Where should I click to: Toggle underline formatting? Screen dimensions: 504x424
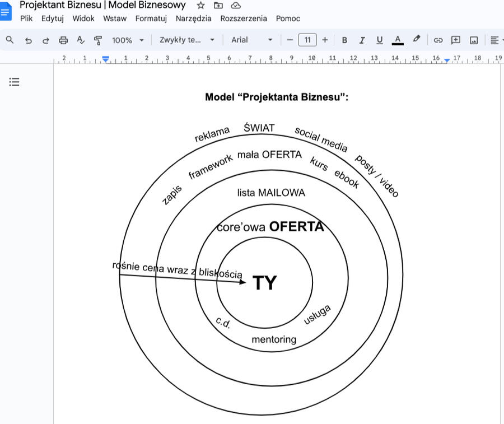[x=379, y=40]
